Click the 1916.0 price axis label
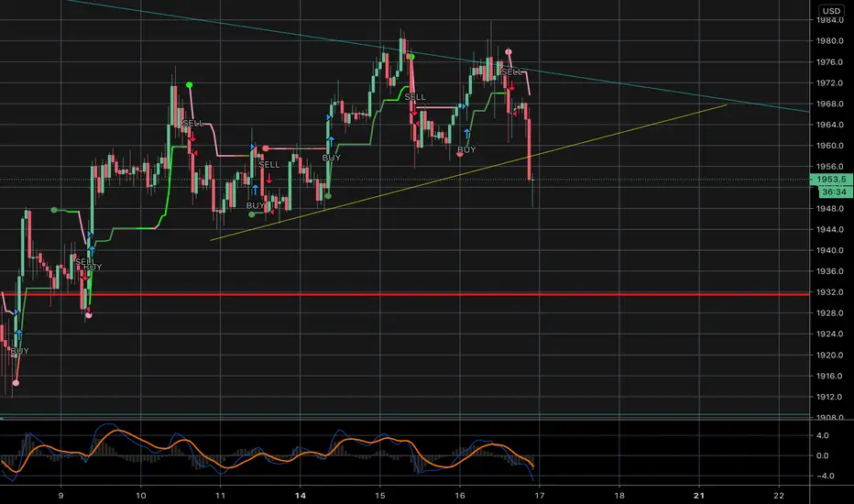This screenshot has height=504, width=854. click(x=829, y=376)
